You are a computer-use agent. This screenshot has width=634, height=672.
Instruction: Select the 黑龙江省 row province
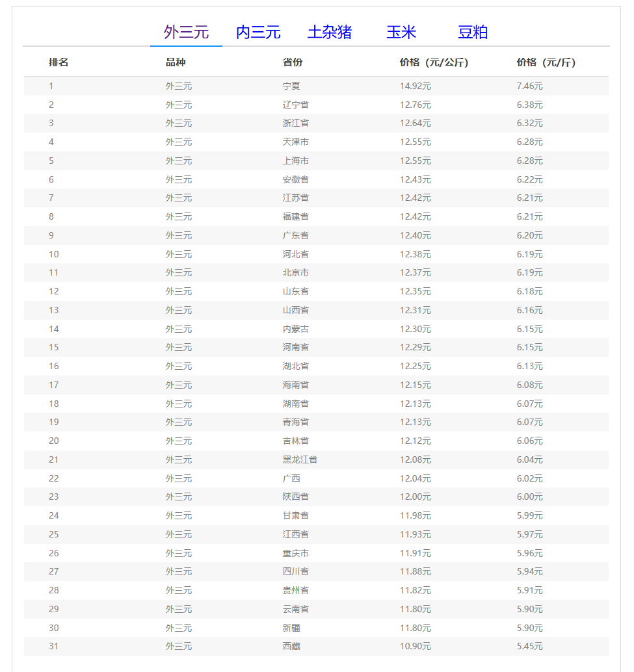pyautogui.click(x=300, y=459)
